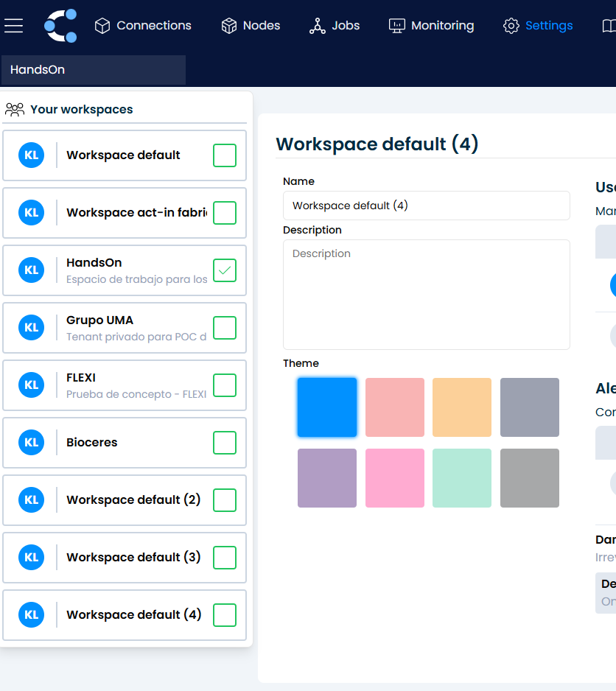Viewport: 616px width, 691px height.
Task: Check the Workspace default (2) checkbox
Action: [x=225, y=499]
